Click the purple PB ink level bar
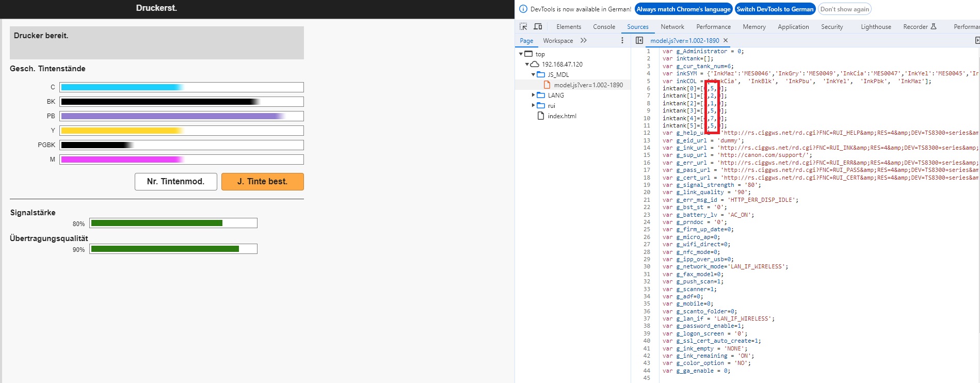980x383 pixels. pyautogui.click(x=181, y=116)
